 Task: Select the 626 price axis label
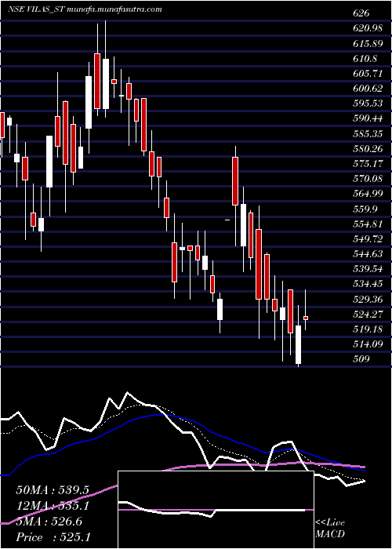click(361, 13)
